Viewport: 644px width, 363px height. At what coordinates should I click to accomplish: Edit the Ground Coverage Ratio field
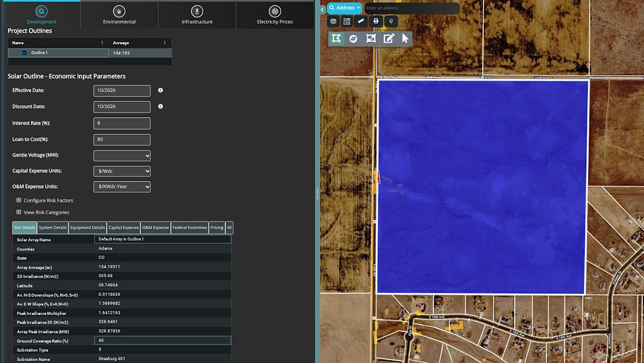pyautogui.click(x=163, y=341)
